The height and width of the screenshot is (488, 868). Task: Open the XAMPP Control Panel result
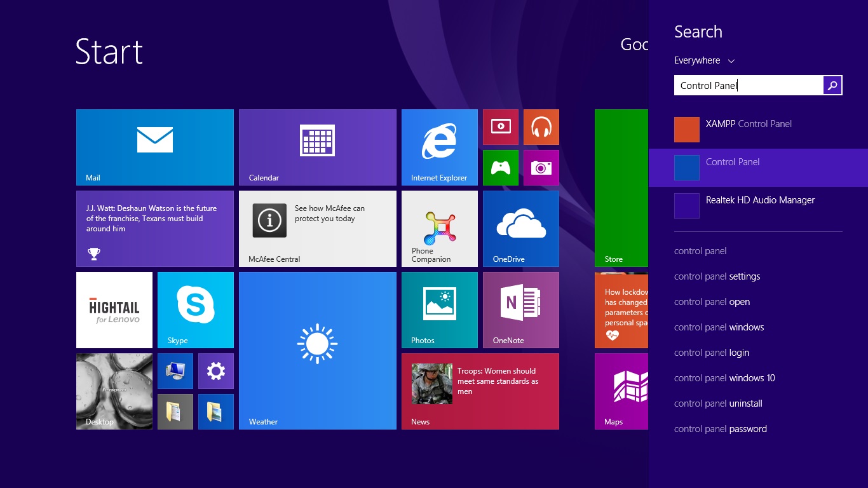click(759, 130)
